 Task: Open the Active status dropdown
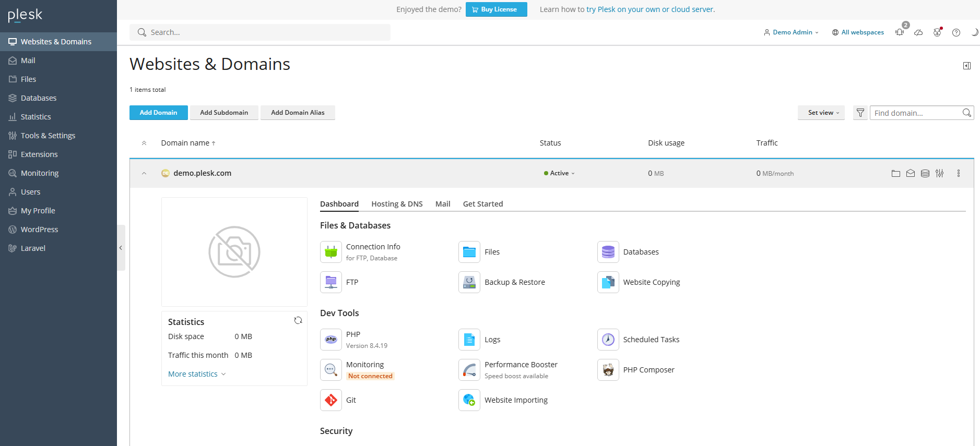pyautogui.click(x=559, y=173)
